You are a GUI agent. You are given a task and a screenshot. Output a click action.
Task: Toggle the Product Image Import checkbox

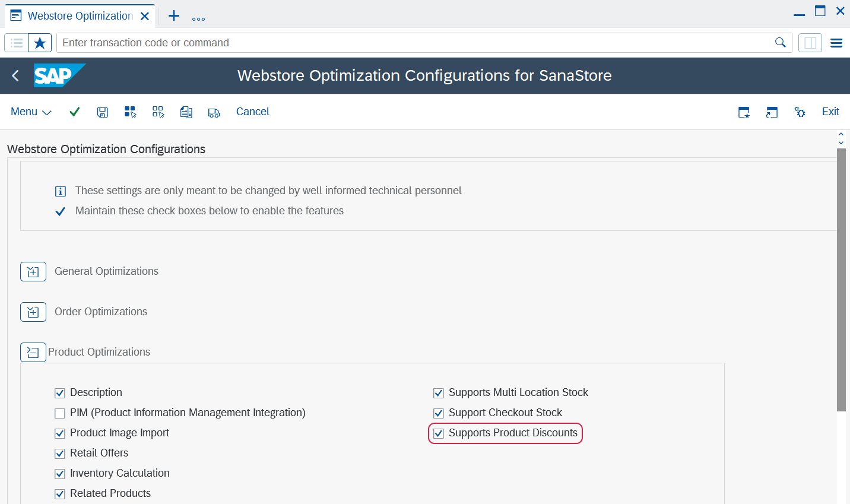pyautogui.click(x=60, y=433)
